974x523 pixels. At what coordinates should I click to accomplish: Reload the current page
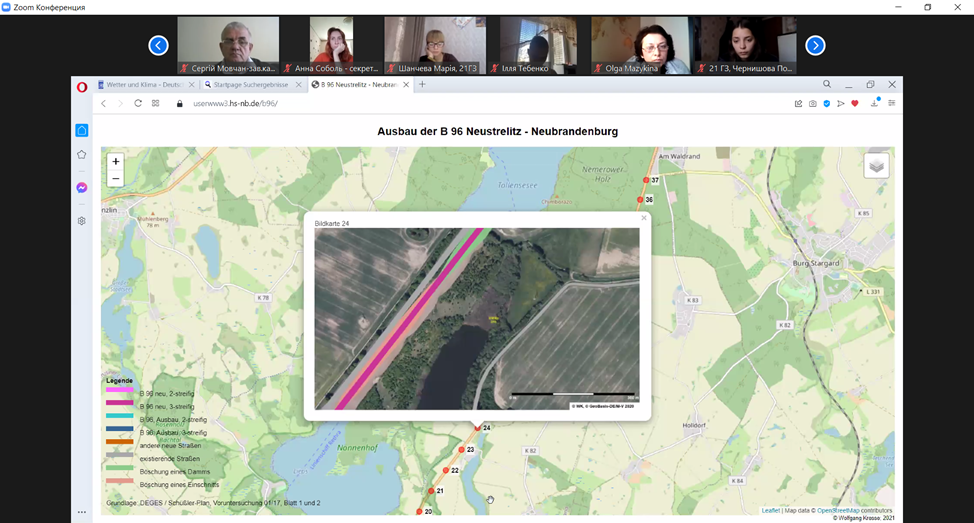pyautogui.click(x=138, y=103)
